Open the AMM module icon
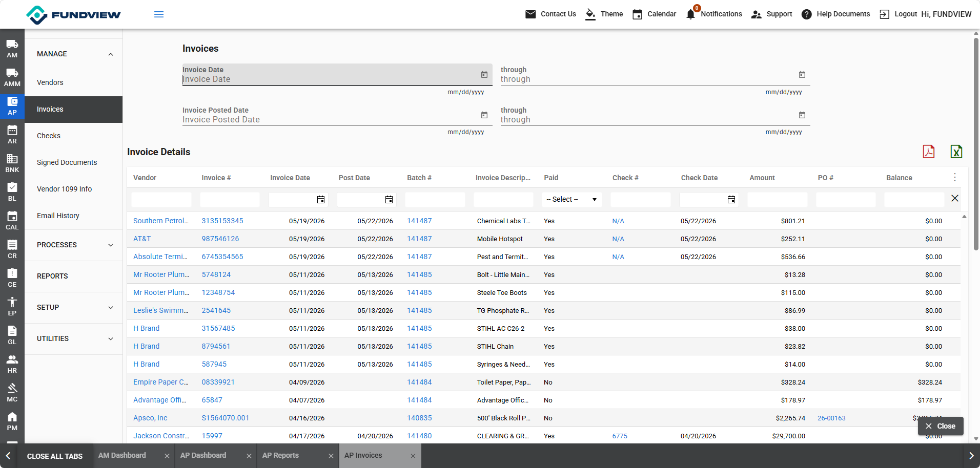Image resolution: width=980 pixels, height=468 pixels. 12,77
